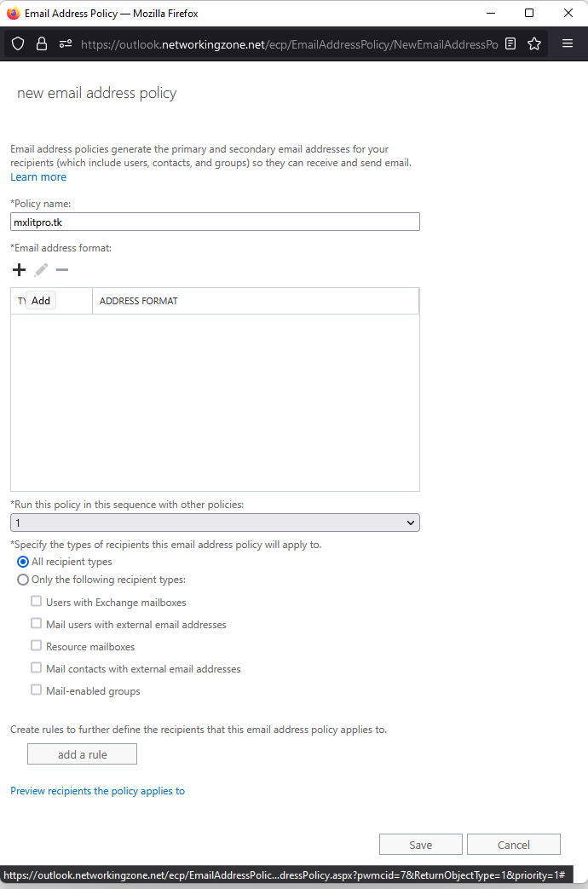Click the pencil edit icon
The height and width of the screenshot is (889, 588).
(x=41, y=270)
